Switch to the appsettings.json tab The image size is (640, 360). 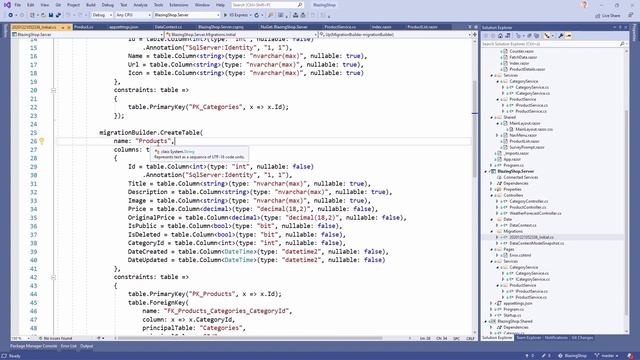pyautogui.click(x=124, y=27)
